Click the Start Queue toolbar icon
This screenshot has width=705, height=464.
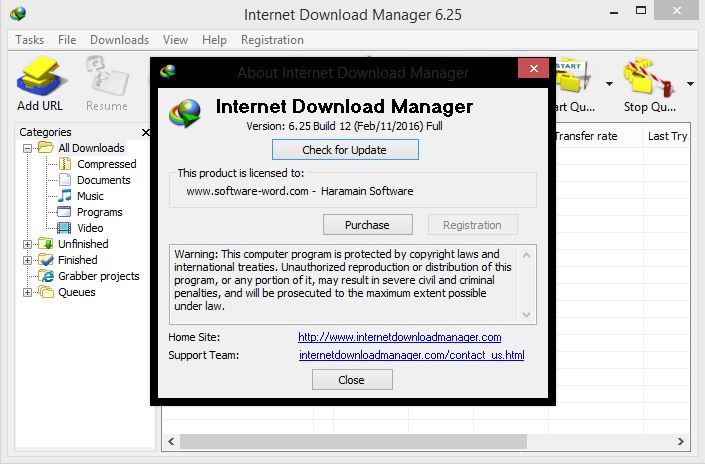coord(574,77)
